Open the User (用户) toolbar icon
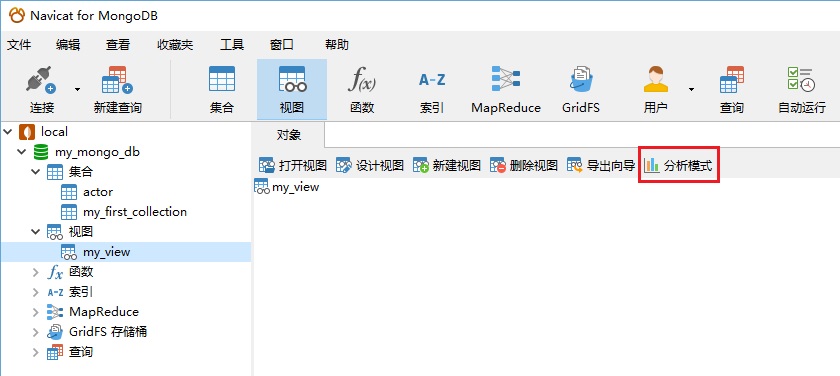840x376 pixels. [656, 89]
